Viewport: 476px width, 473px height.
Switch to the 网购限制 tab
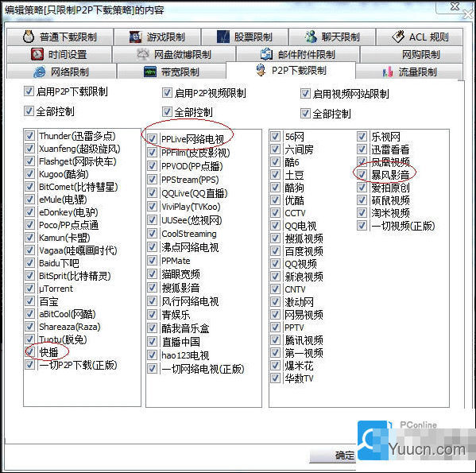pos(412,54)
